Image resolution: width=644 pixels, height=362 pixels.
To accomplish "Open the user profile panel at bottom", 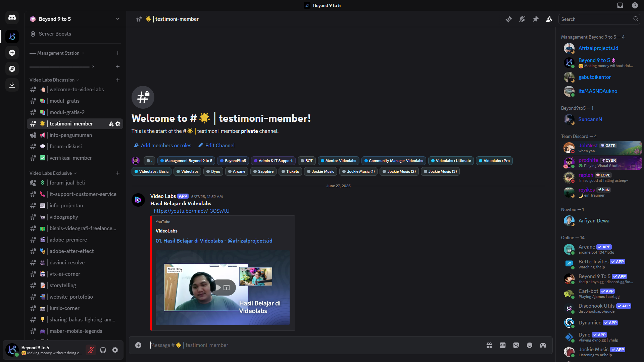I will click(x=44, y=350).
